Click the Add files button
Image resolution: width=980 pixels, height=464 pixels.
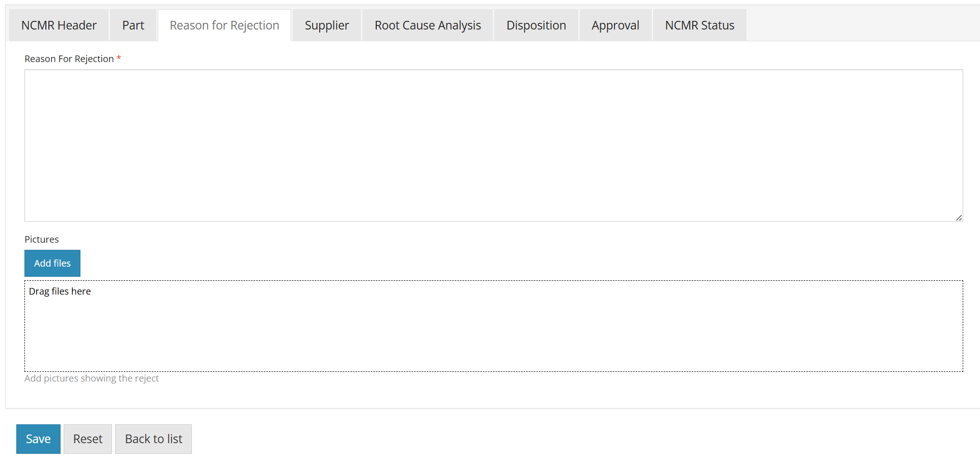[x=52, y=263]
